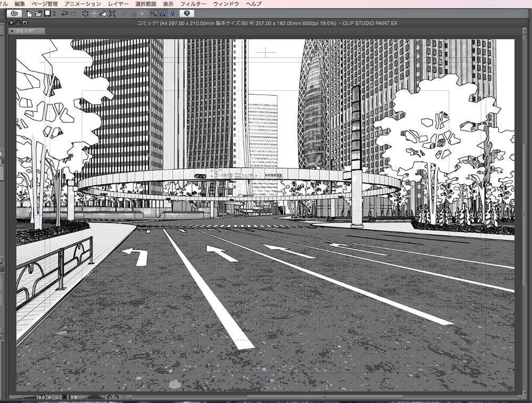Click the rotate canvas counterclockwise icon
This screenshot has width=532, height=403.
(110, 397)
